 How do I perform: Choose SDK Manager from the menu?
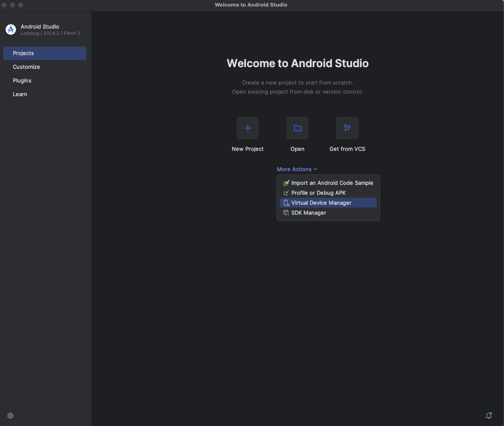click(309, 213)
